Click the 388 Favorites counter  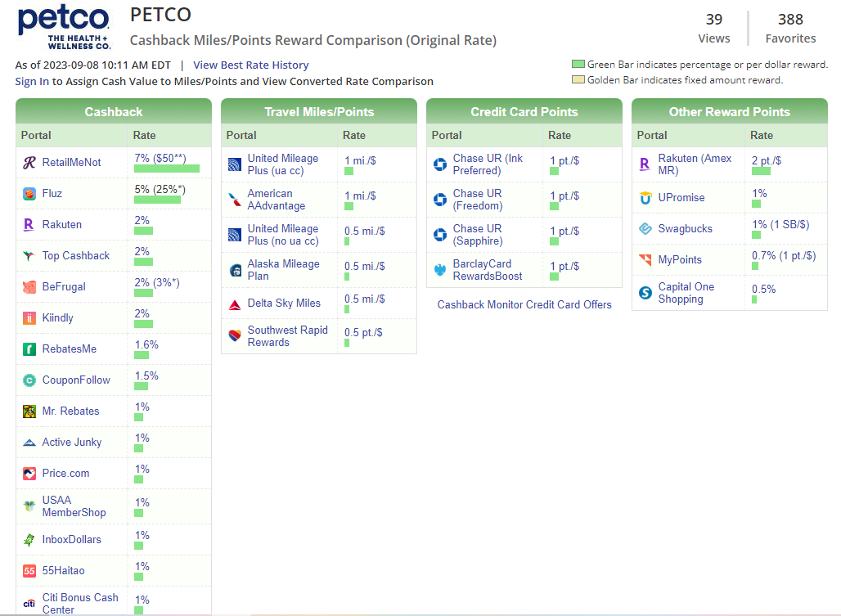tap(790, 28)
